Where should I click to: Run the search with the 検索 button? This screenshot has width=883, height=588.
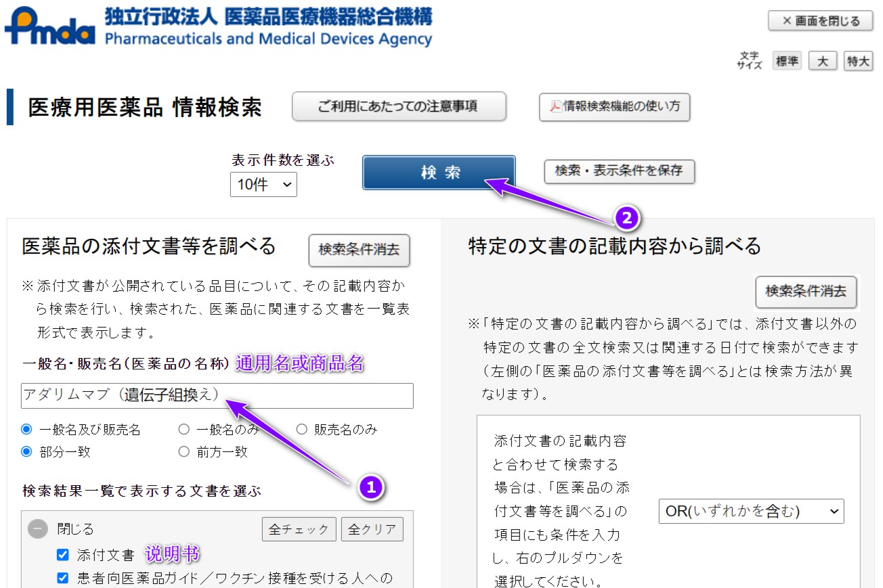pos(438,173)
